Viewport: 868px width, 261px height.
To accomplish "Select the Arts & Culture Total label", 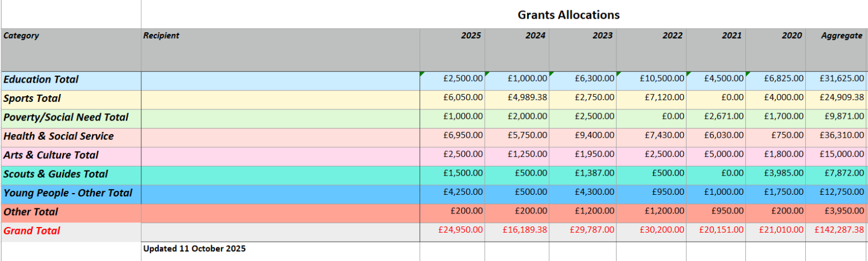I will click(51, 155).
